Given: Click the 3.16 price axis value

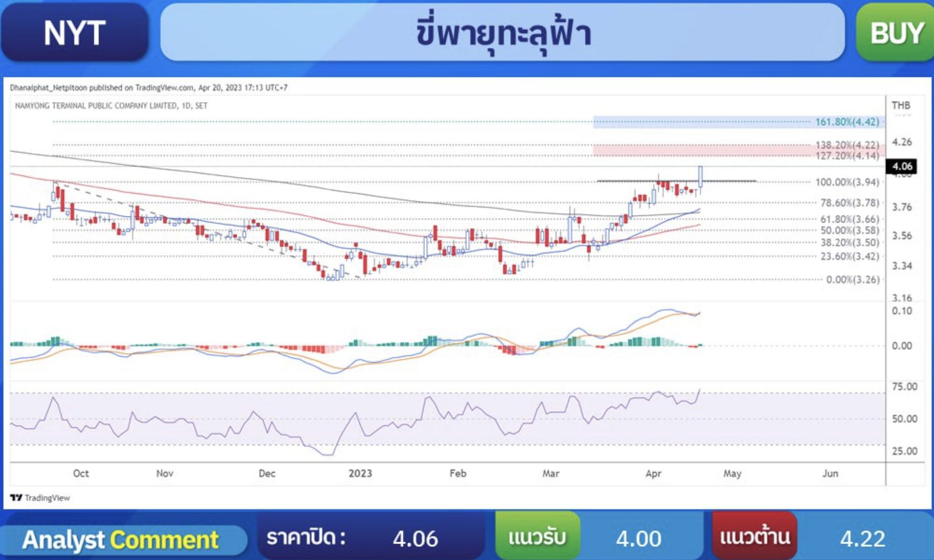Looking at the screenshot, I should [902, 298].
